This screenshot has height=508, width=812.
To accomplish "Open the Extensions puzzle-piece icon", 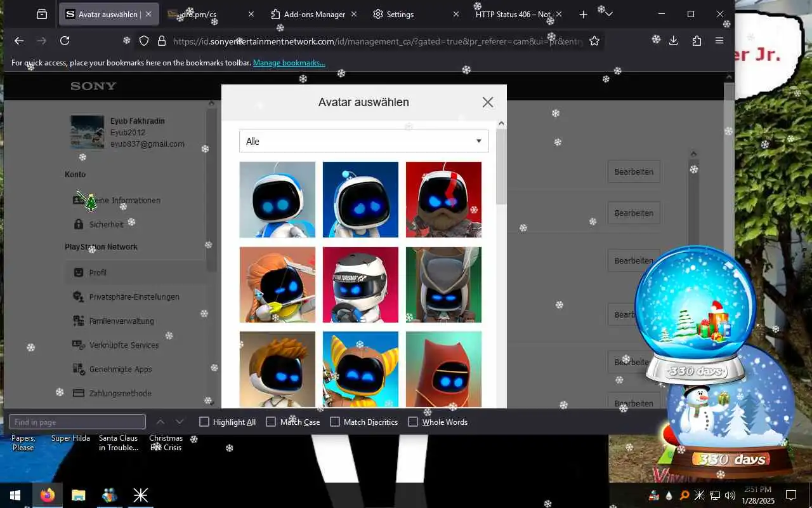I will click(x=697, y=41).
